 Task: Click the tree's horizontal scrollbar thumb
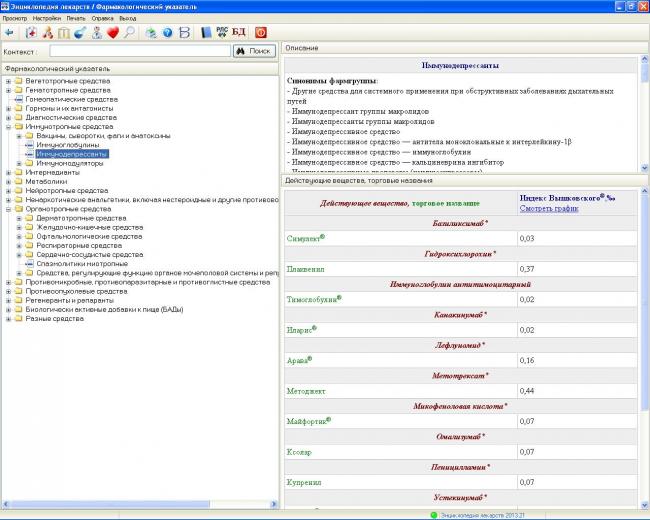coord(109,504)
